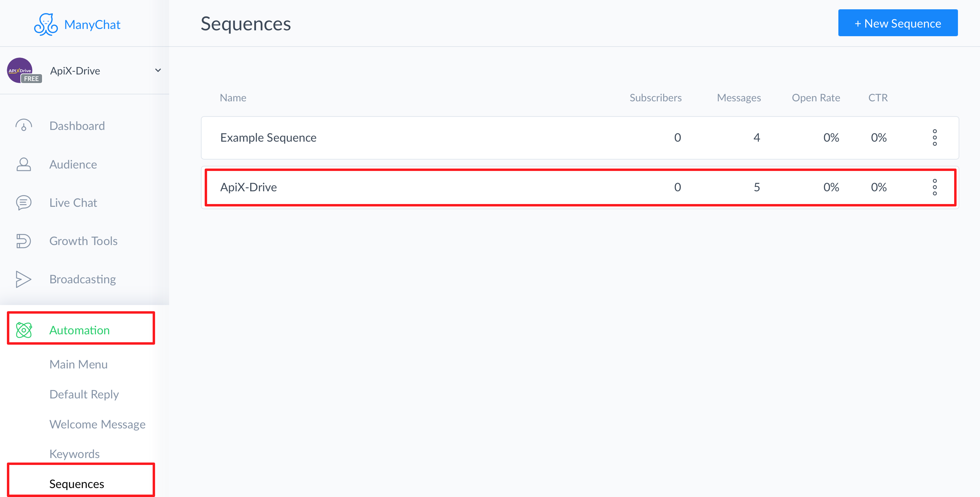Screen dimensions: 980x497
Task: Click the ManyChat logo icon
Action: point(45,24)
